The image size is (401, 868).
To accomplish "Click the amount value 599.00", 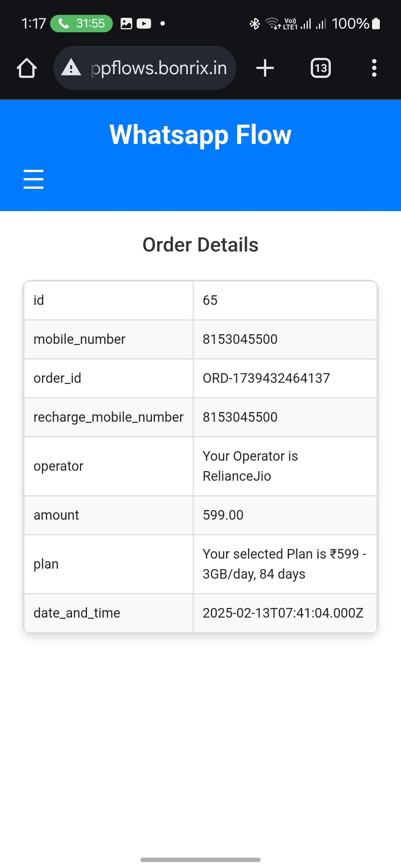I will point(223,515).
